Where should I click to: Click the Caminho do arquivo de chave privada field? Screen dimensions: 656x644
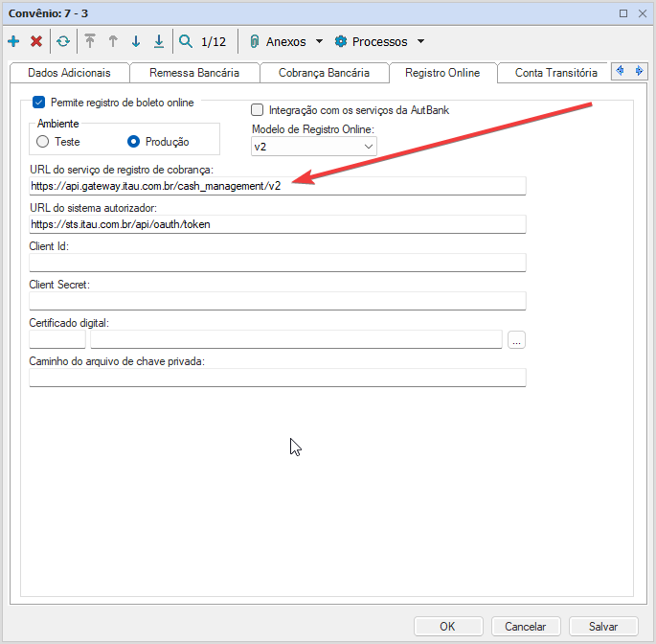(x=278, y=378)
